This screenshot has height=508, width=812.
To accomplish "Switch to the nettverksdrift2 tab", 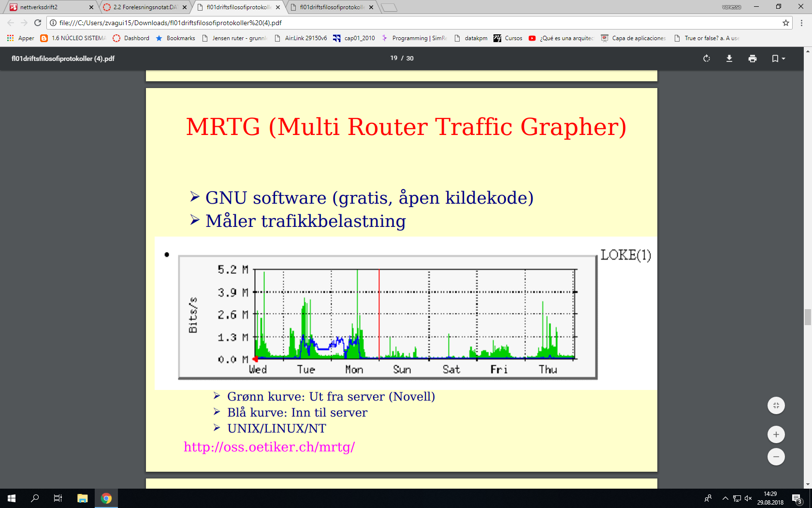I will click(x=48, y=7).
